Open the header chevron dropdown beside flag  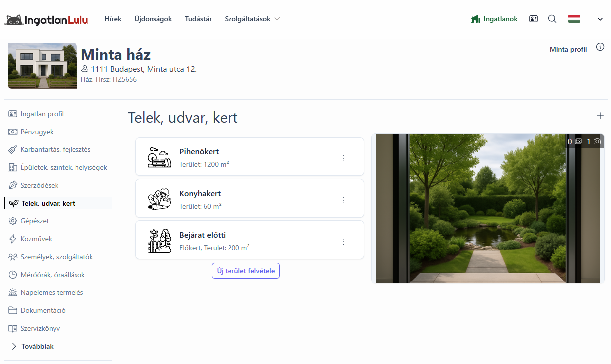coord(600,19)
